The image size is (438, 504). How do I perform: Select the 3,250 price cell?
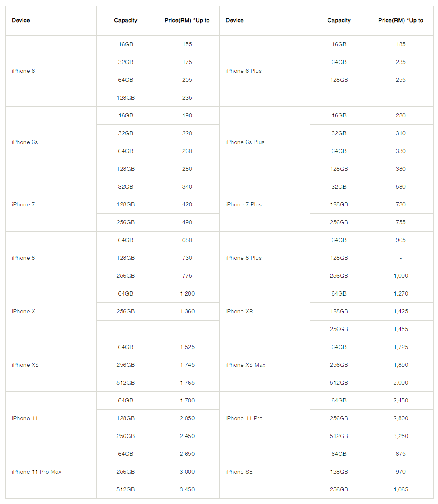(400, 436)
